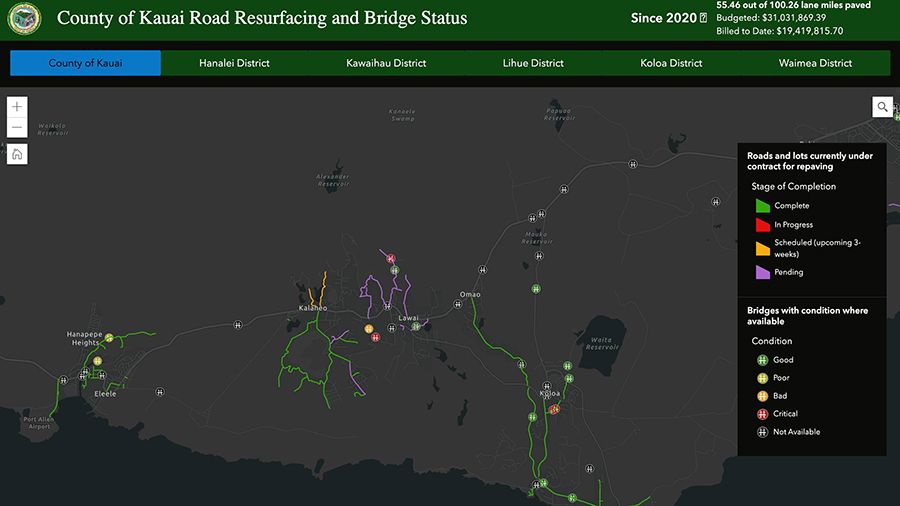Screen dimensions: 900x506
Task: Select the orange bad-condition bridge marker near Lawai
Action: tap(369, 328)
